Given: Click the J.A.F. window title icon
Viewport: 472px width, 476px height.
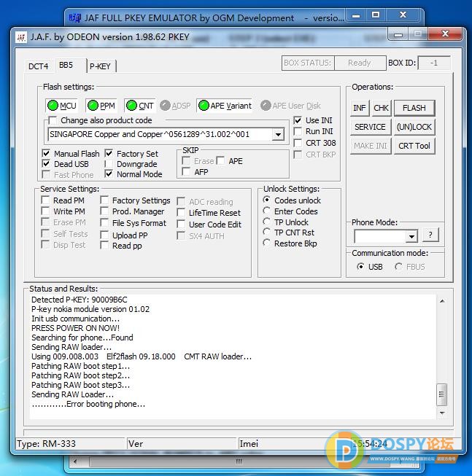Looking at the screenshot, I should point(21,37).
